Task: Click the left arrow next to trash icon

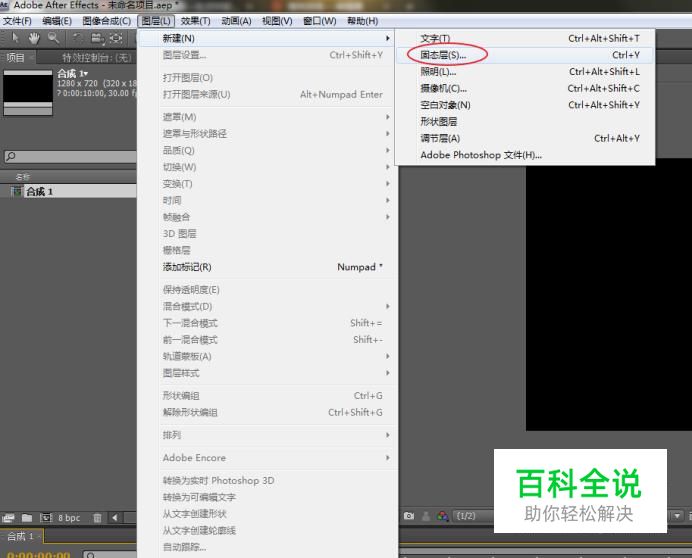Action: (x=115, y=517)
